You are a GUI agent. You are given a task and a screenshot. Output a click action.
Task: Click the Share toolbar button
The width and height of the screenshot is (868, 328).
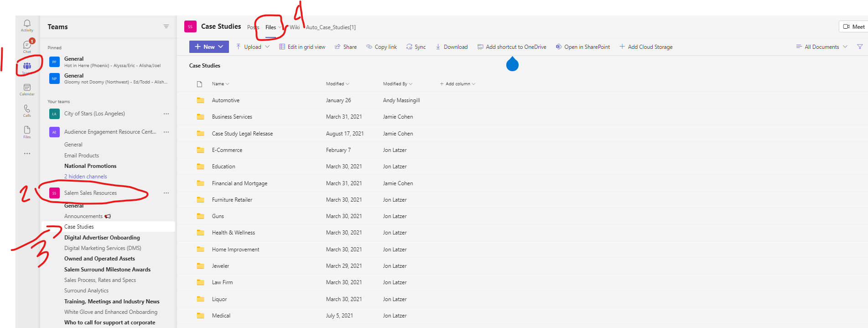click(346, 47)
